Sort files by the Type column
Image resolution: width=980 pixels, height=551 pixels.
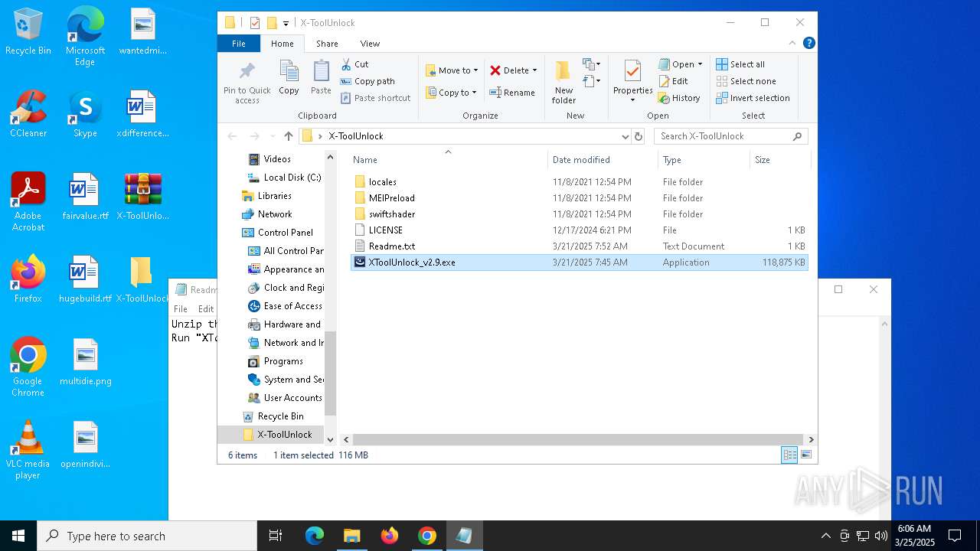click(x=704, y=160)
